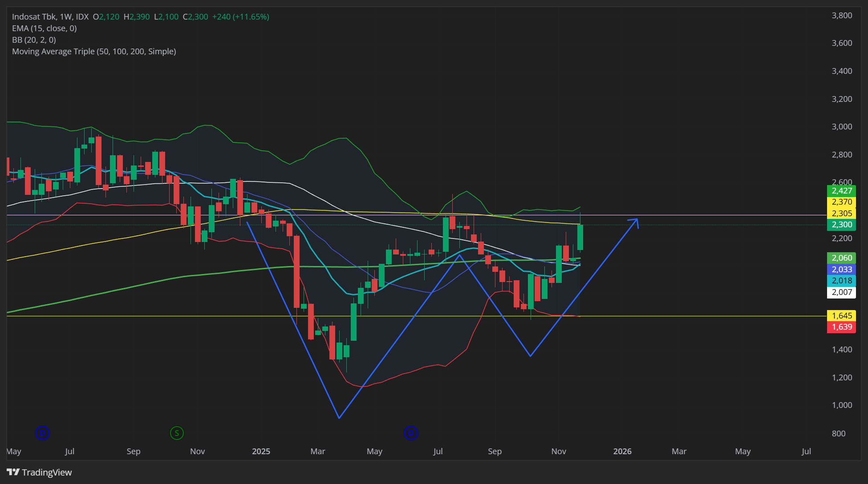Image resolution: width=868 pixels, height=484 pixels.
Task: Click the teal 2,018 price label
Action: 841,281
